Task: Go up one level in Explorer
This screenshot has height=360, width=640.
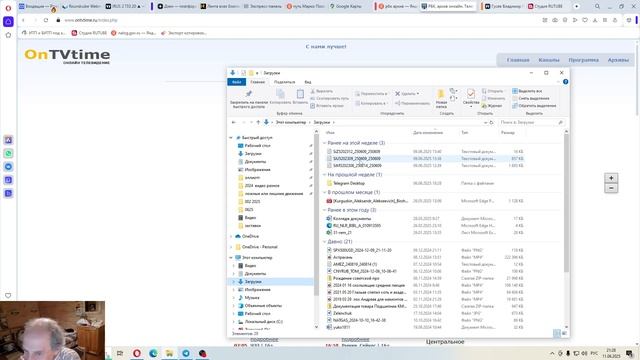Action: (x=258, y=122)
